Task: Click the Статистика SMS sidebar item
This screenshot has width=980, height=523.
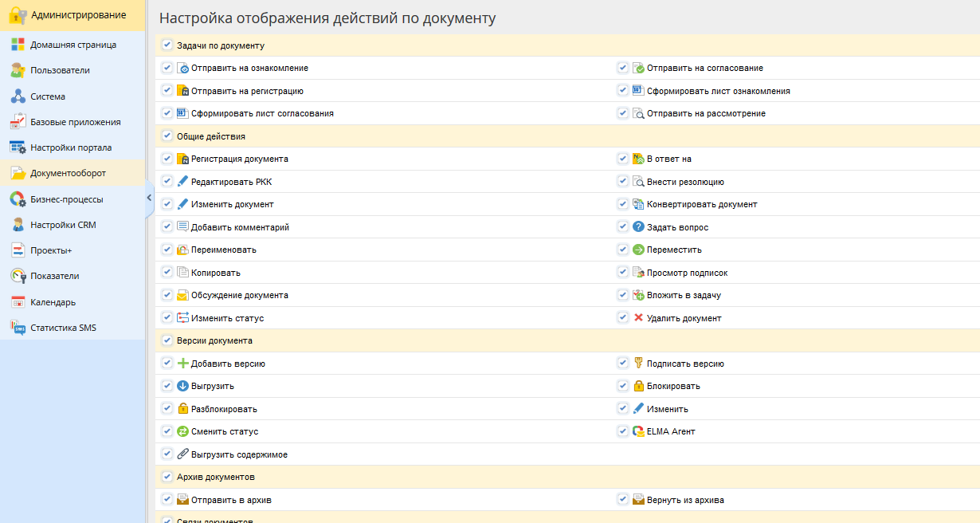Action: tap(63, 328)
